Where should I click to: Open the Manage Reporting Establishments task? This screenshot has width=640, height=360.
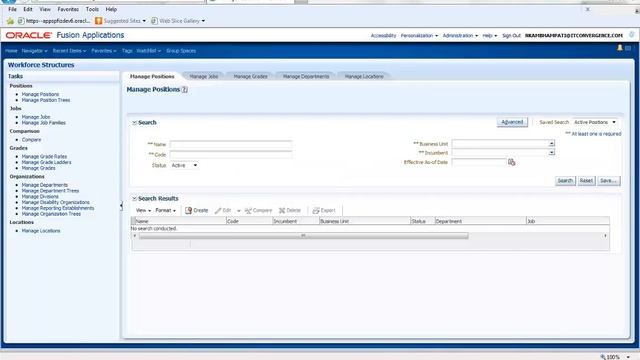tap(58, 208)
